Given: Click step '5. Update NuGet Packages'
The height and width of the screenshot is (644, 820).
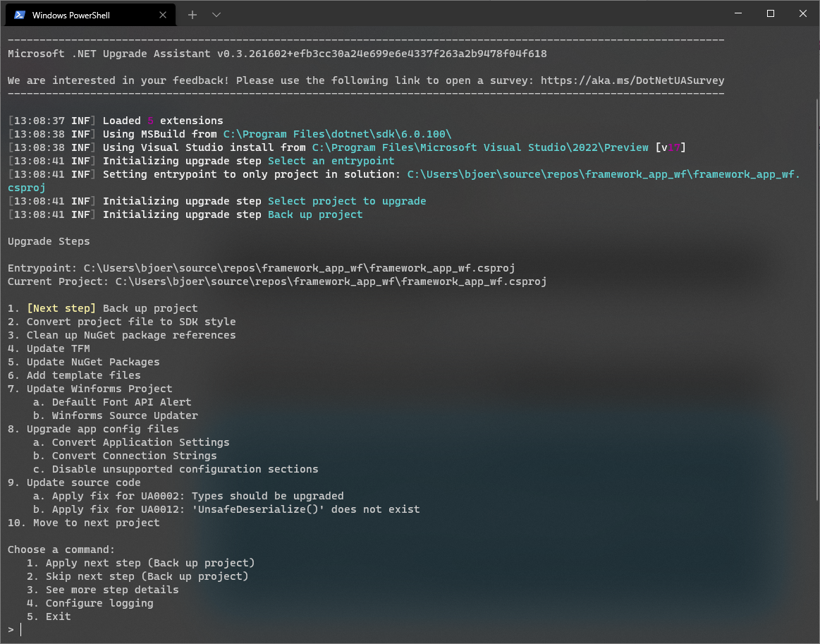Looking at the screenshot, I should (x=84, y=362).
